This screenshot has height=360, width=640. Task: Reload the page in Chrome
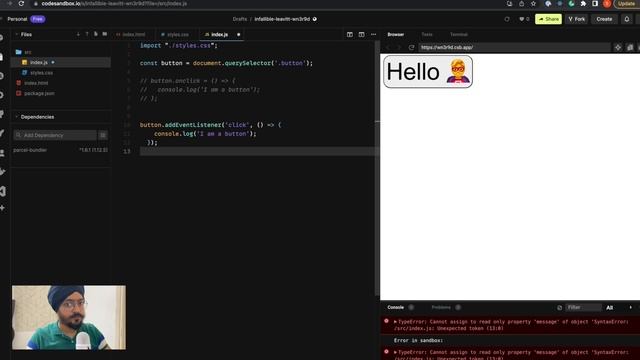coord(21,4)
